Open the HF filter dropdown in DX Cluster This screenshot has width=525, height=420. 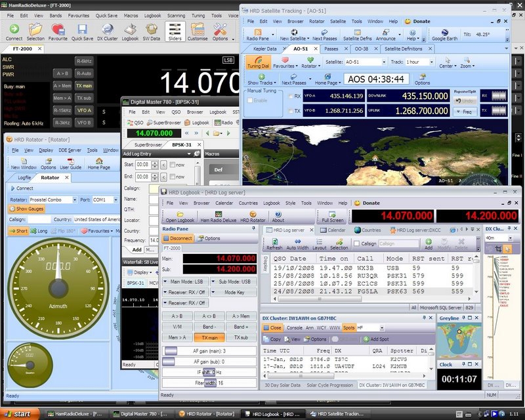(381, 327)
